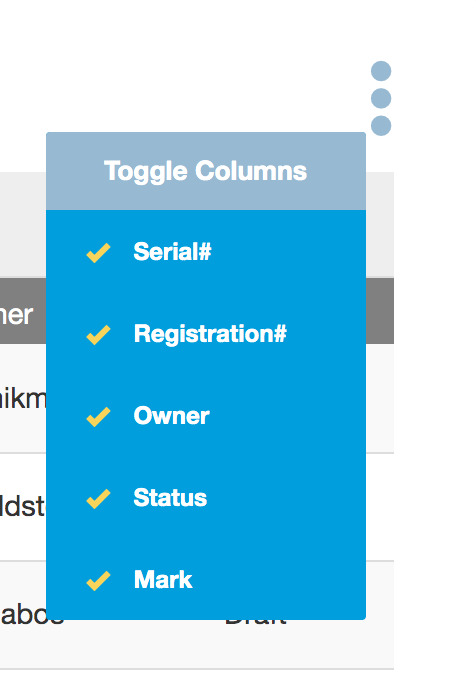Image resolution: width=476 pixels, height=692 pixels.
Task: Select the Mark entry in column list
Action: [163, 579]
